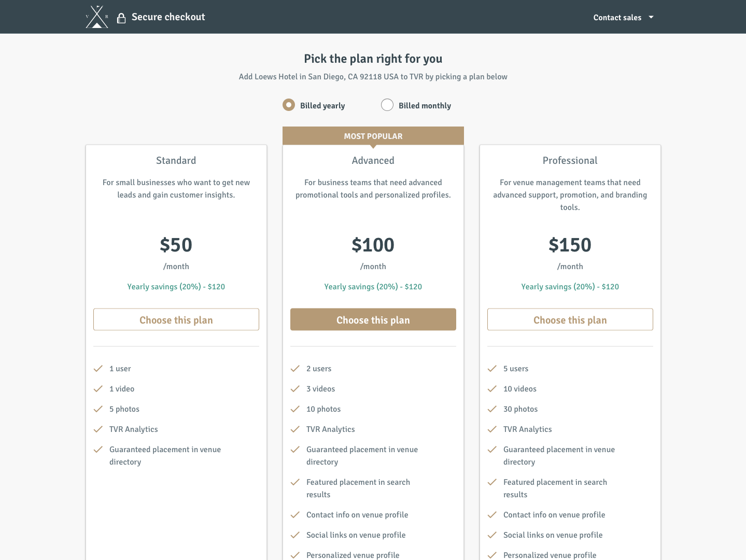Select the Billed monthly radio button
The width and height of the screenshot is (746, 560).
[x=387, y=105]
